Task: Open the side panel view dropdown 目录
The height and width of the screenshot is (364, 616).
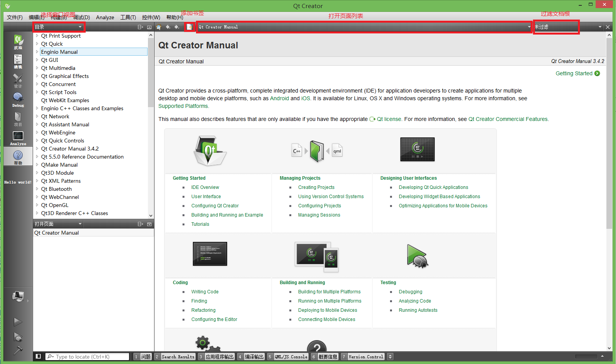Action: (x=58, y=27)
